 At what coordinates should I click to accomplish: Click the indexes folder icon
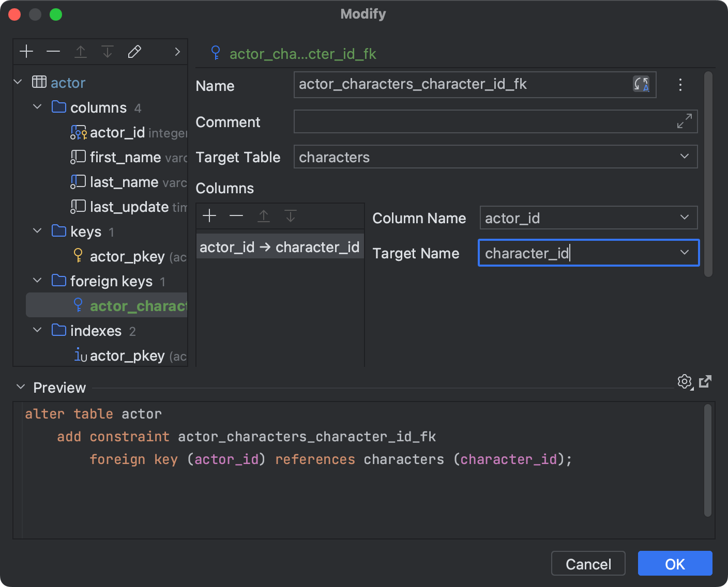click(59, 330)
